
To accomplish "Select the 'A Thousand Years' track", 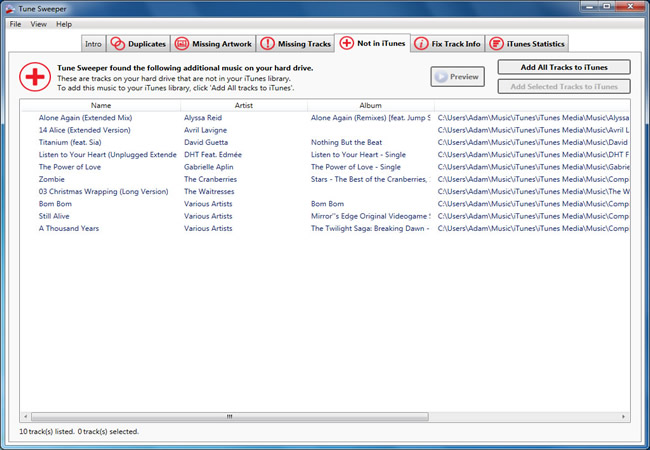I will [69, 228].
